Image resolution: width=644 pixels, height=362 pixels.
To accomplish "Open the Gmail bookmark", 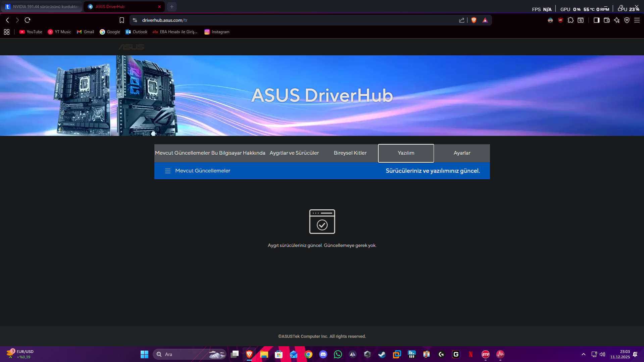I will tap(85, 32).
